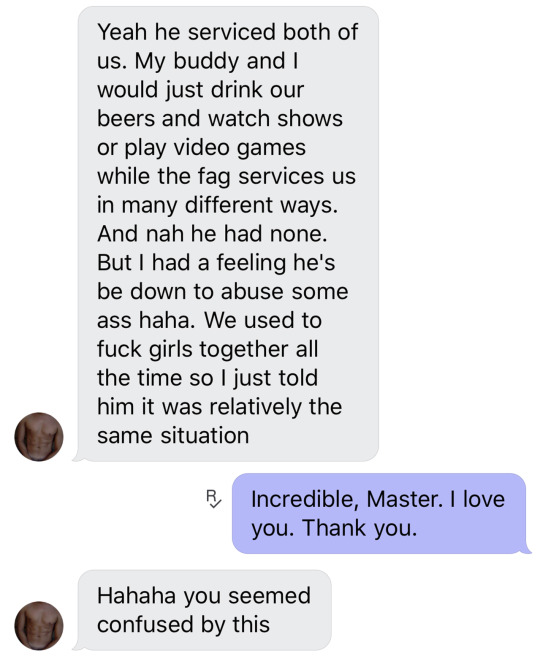
Task: Tap the avatar next to the "Hahaha" message
Action: click(39, 625)
